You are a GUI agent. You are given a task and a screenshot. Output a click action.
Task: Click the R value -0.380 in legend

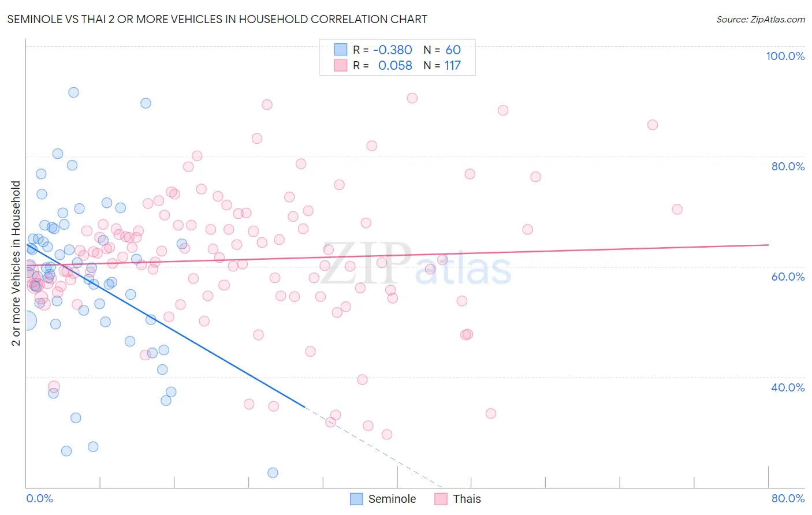pyautogui.click(x=393, y=50)
